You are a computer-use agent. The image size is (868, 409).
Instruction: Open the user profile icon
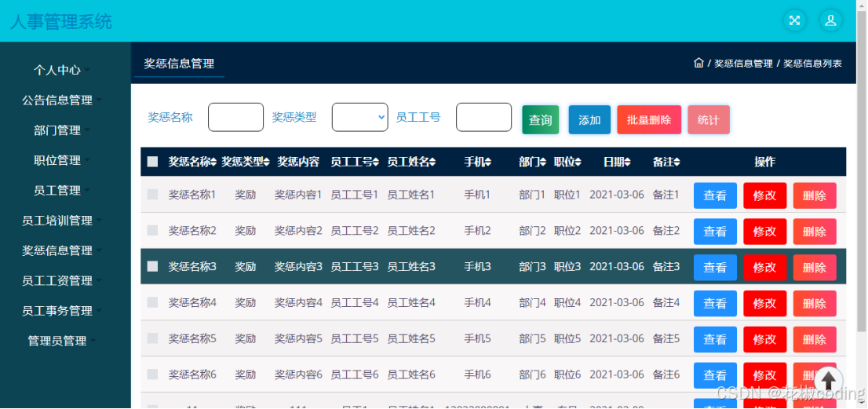pos(830,21)
